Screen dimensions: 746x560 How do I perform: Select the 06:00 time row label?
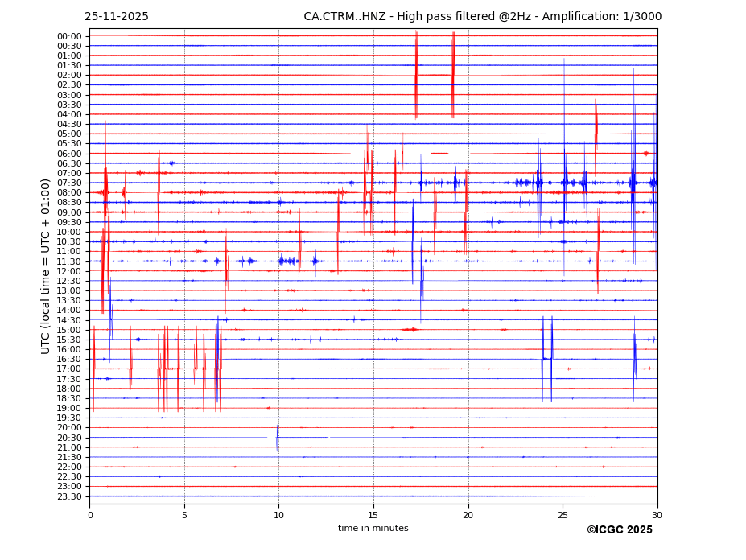(69, 154)
